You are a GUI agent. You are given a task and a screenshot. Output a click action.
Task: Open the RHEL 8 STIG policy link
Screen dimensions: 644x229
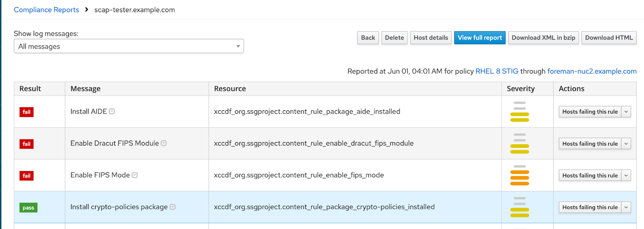pos(497,71)
